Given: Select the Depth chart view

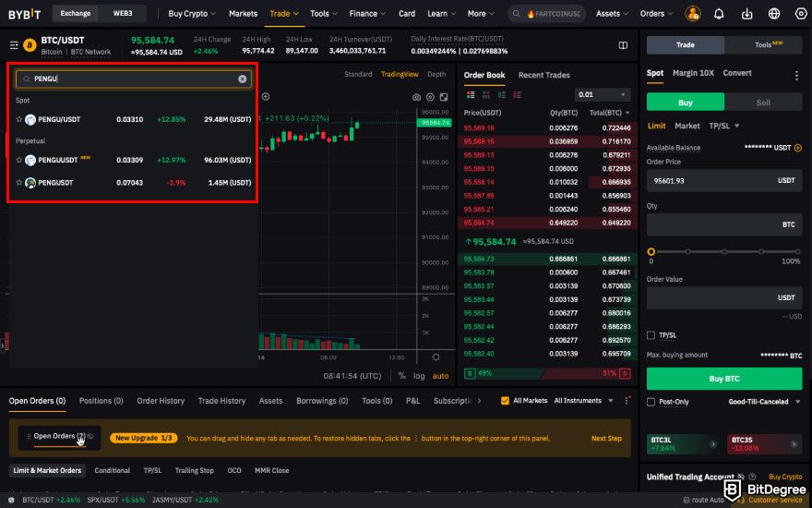Looking at the screenshot, I should (x=436, y=74).
